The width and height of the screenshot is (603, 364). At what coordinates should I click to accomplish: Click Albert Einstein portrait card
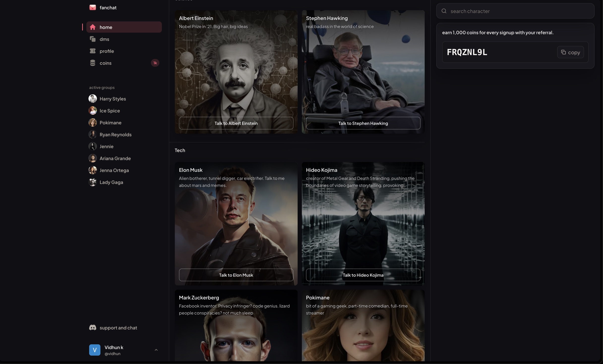(x=236, y=72)
